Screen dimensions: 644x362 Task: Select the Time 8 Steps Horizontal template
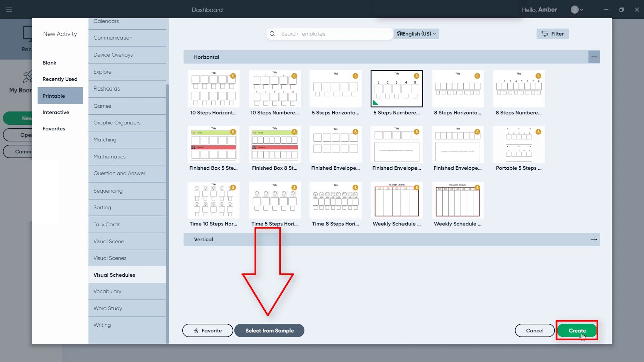336,205
